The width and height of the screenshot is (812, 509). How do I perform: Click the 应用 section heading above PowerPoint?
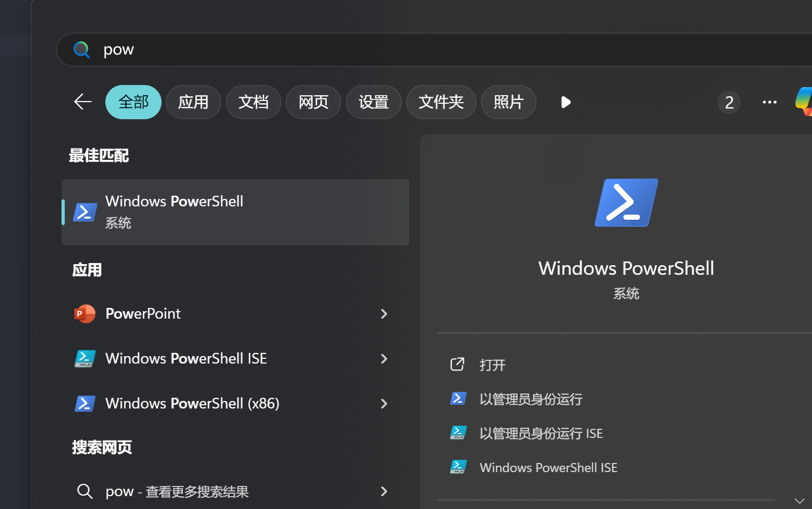[x=87, y=270]
